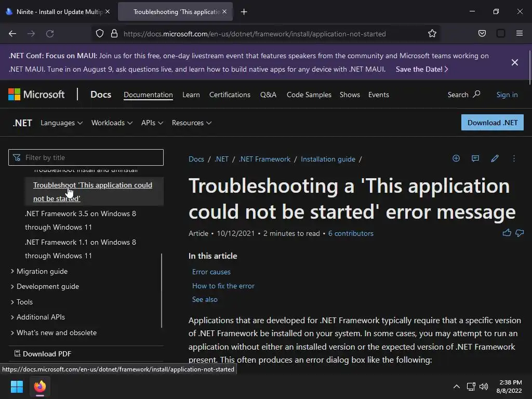
Task: Click Download PDF in sidebar
Action: [x=43, y=353]
